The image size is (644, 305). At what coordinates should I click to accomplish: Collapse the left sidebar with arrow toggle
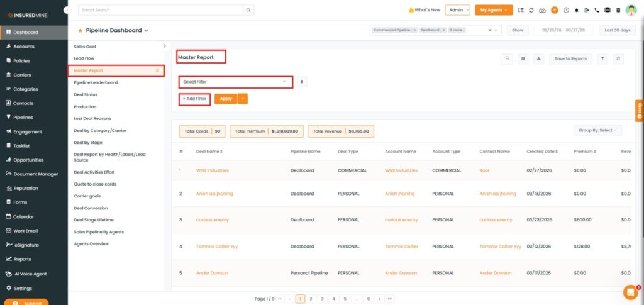click(x=67, y=10)
